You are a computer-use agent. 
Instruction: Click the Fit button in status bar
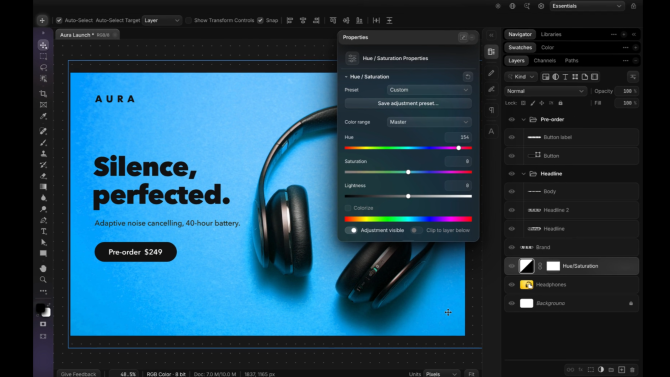pyautogui.click(x=471, y=374)
